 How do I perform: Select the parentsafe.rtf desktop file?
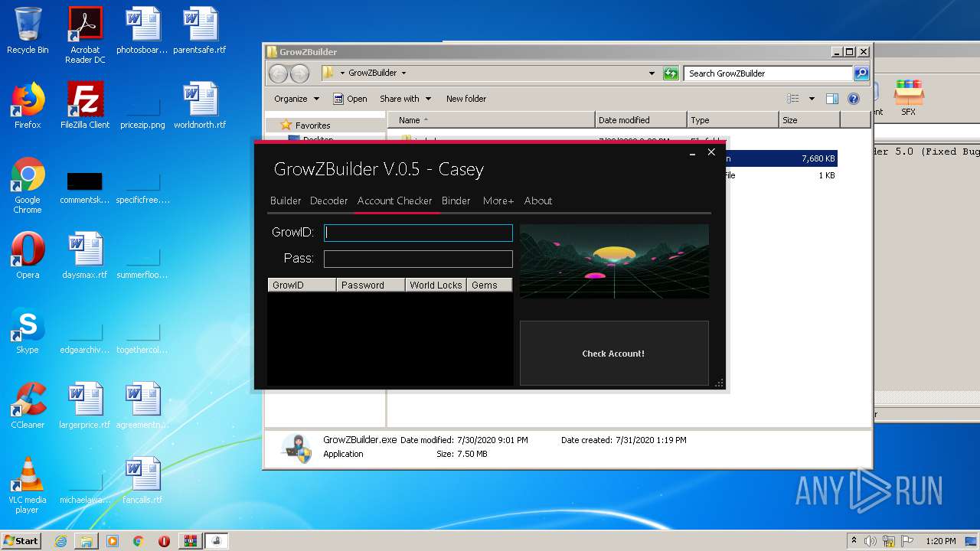point(200,31)
